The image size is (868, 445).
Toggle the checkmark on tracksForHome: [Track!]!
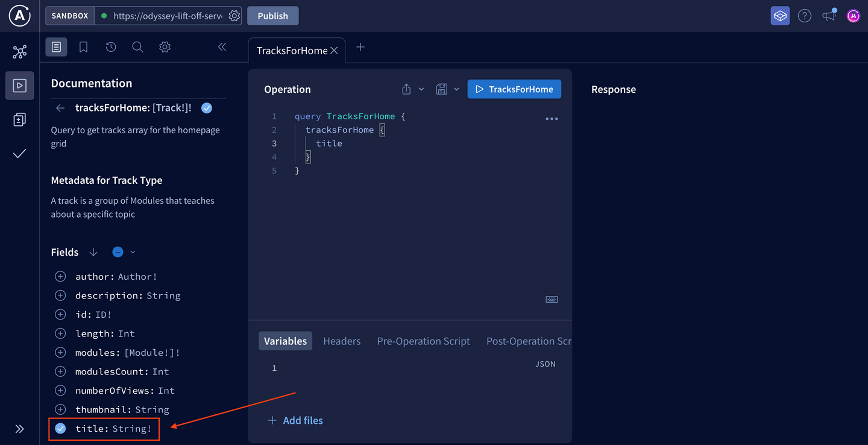click(206, 107)
